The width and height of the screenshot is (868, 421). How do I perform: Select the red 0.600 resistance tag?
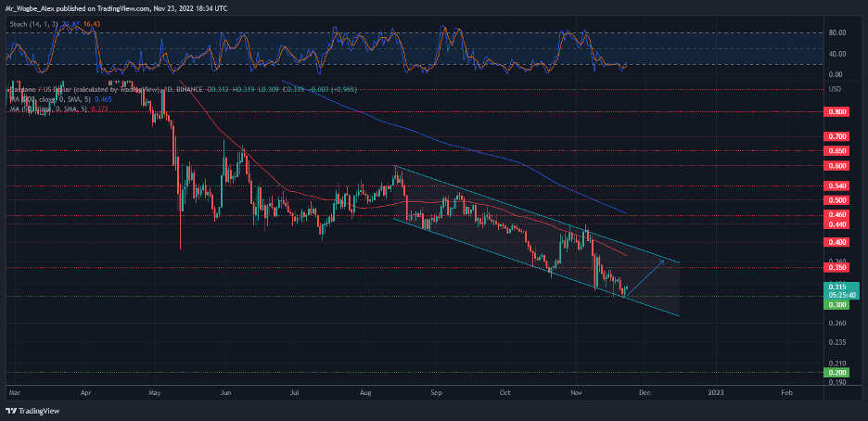(837, 166)
